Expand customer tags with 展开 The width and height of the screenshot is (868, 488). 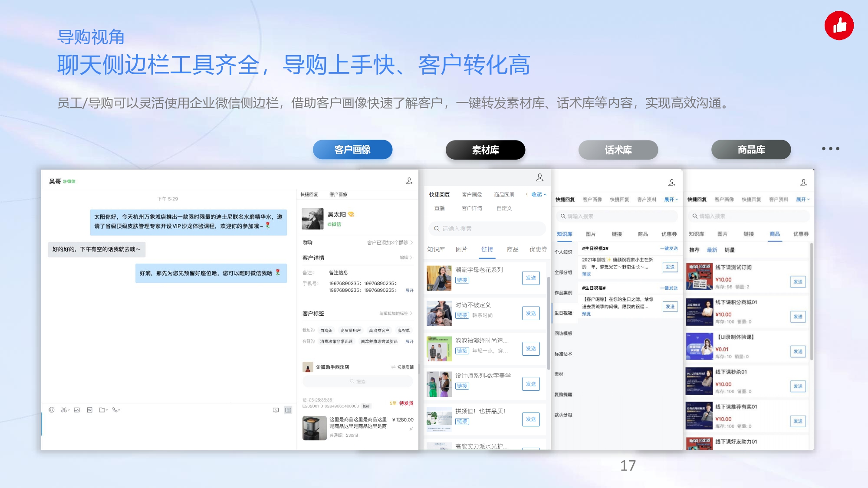(x=409, y=342)
